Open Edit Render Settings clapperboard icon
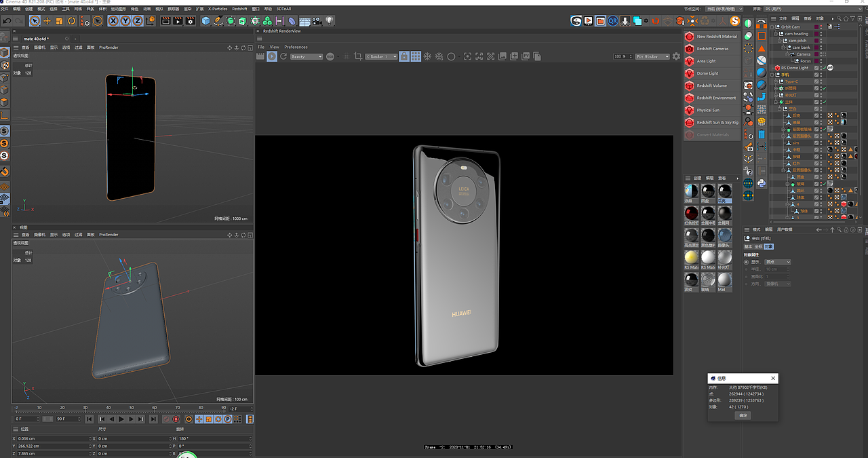The height and width of the screenshot is (458, 868). pyautogui.click(x=191, y=21)
